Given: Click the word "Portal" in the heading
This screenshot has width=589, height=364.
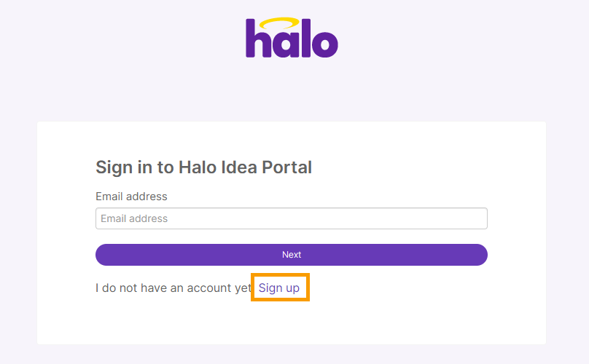Looking at the screenshot, I should pos(286,167).
